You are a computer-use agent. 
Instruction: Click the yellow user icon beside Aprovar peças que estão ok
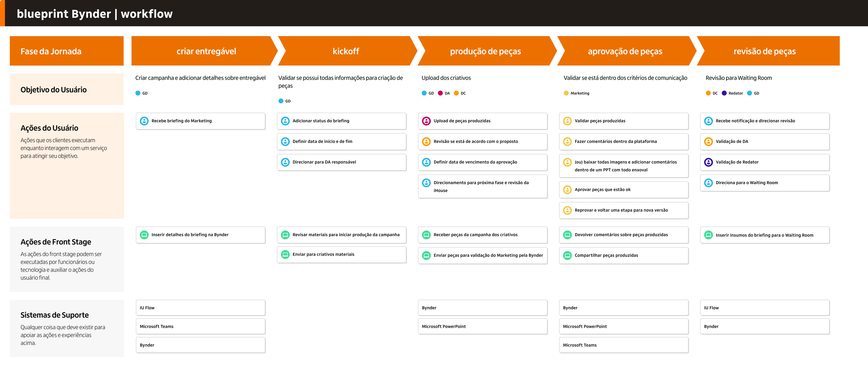coord(567,189)
